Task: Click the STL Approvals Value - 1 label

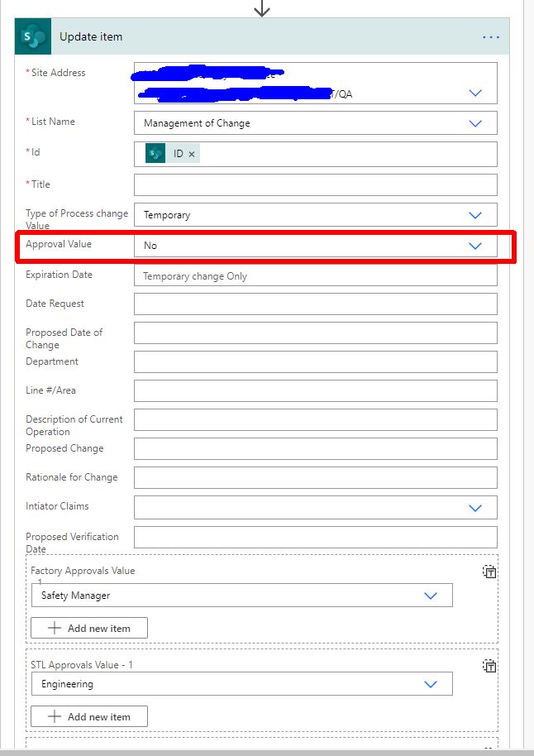Action: click(x=82, y=665)
